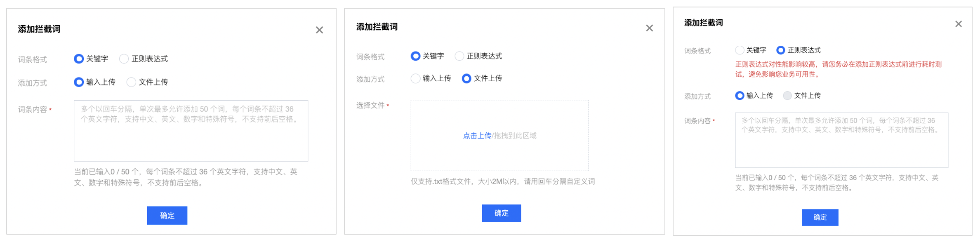Choose 输入上传 radio in the right dialog
The height and width of the screenshot is (240, 980).
(740, 96)
